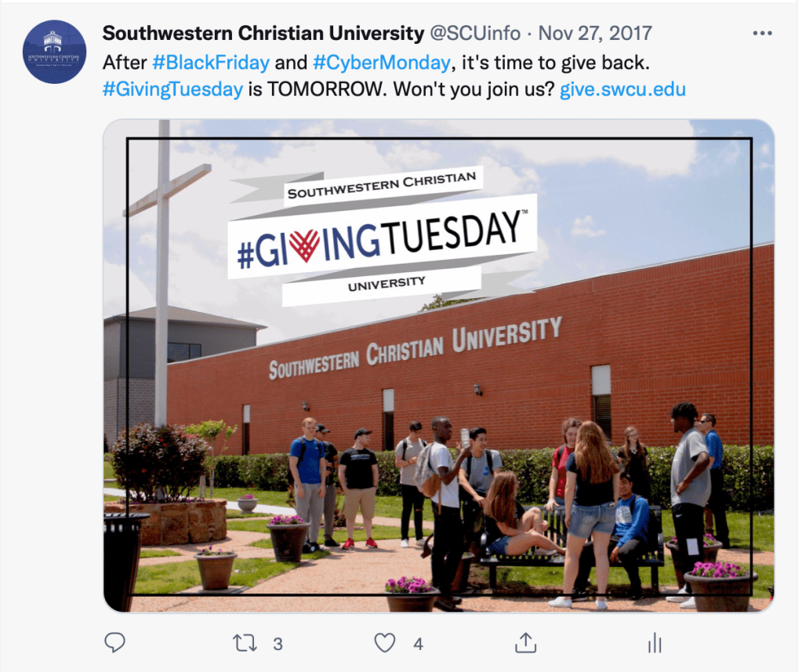Open the three-dot more options menu
The height and width of the screenshot is (672, 802).
[x=762, y=33]
